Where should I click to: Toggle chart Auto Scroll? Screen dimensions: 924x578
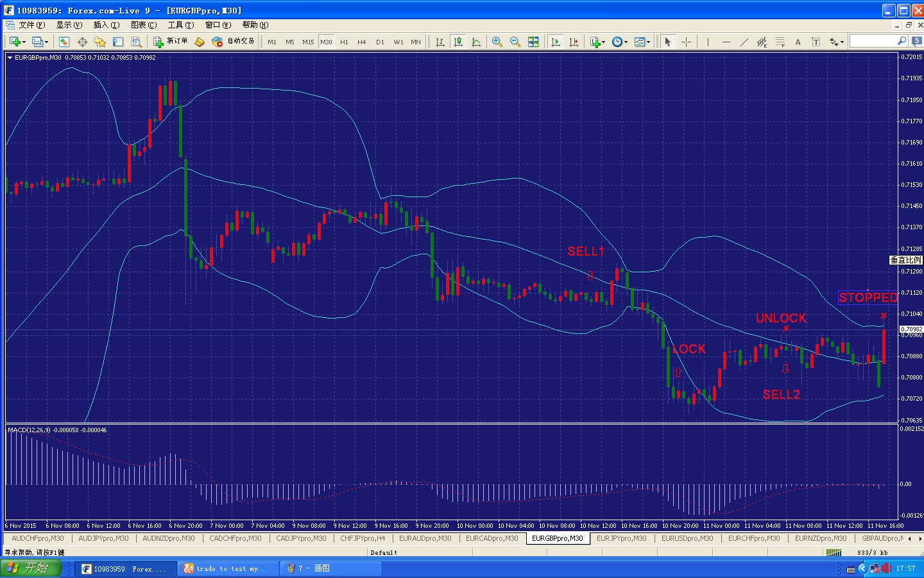pyautogui.click(x=556, y=42)
